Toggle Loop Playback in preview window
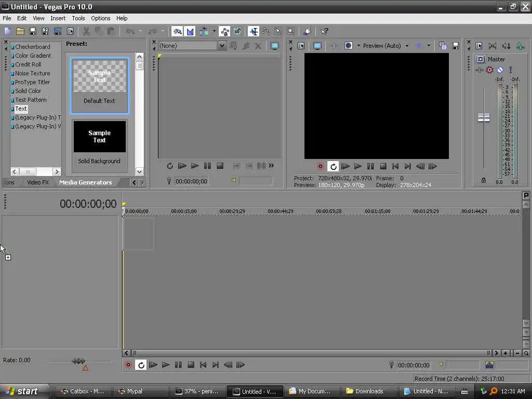532x399 pixels. pyautogui.click(x=333, y=166)
